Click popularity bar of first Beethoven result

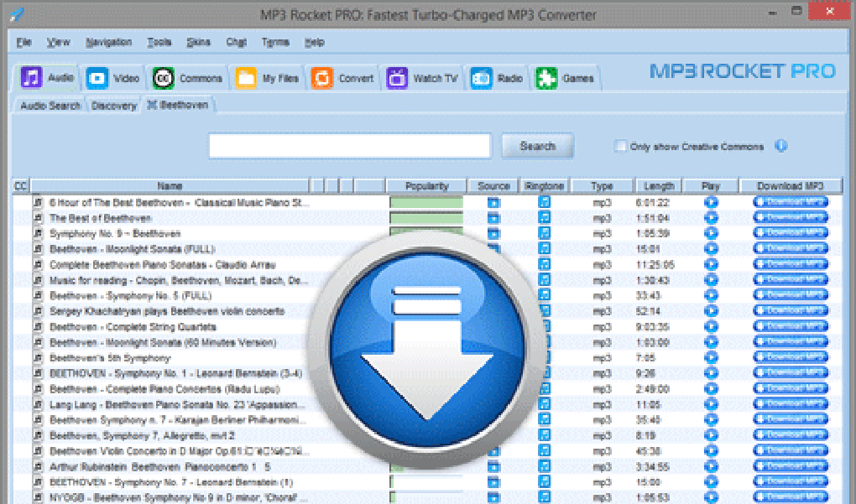pos(426,202)
